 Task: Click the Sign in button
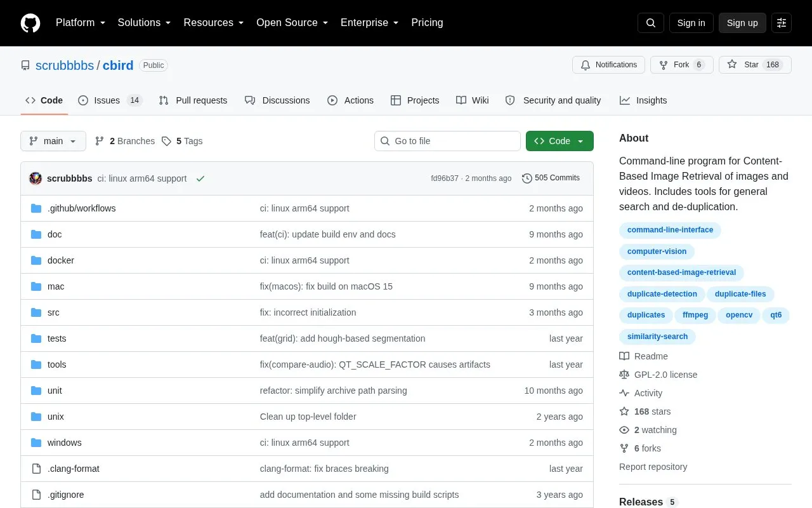click(691, 23)
